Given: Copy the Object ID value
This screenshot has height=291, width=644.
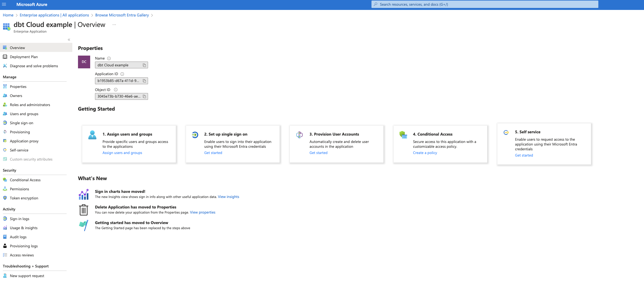Looking at the screenshot, I should tap(145, 96).
